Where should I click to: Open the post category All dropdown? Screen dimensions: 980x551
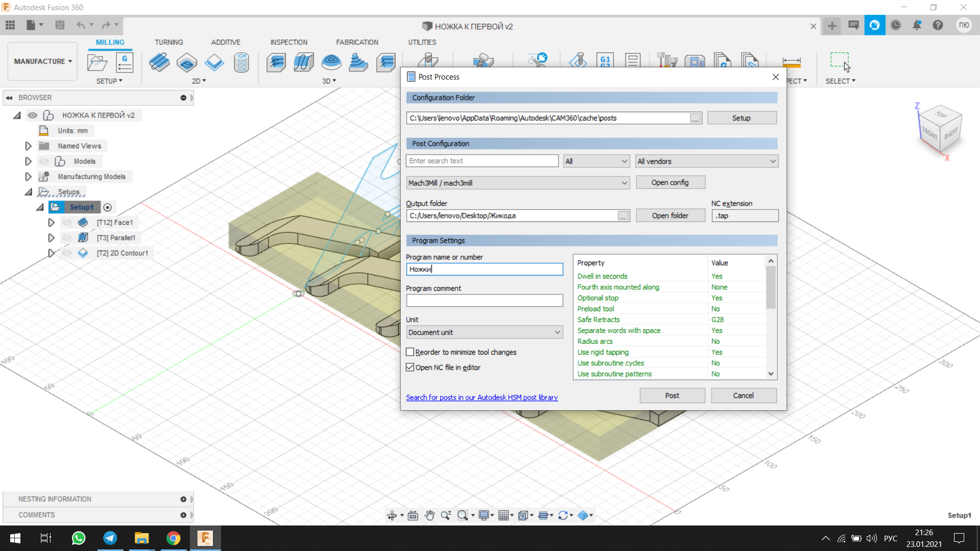pyautogui.click(x=596, y=161)
